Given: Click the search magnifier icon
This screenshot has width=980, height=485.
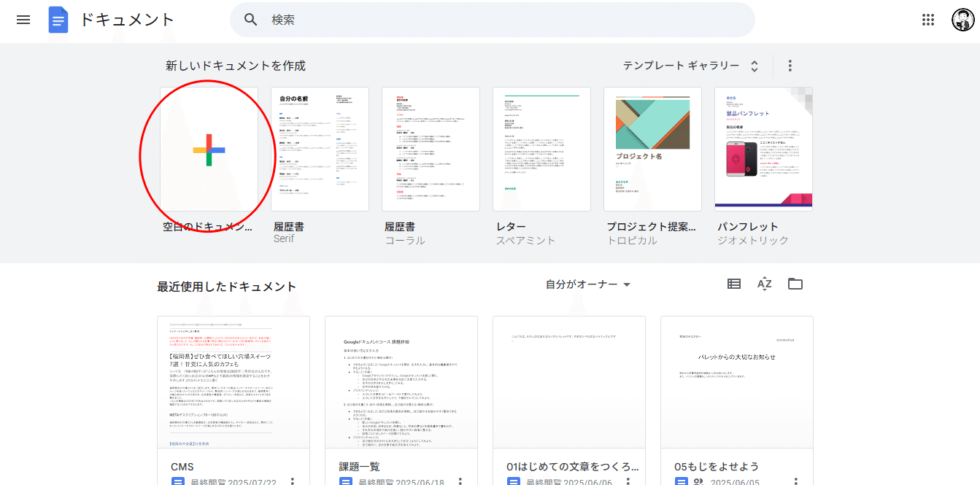Looking at the screenshot, I should tap(251, 20).
